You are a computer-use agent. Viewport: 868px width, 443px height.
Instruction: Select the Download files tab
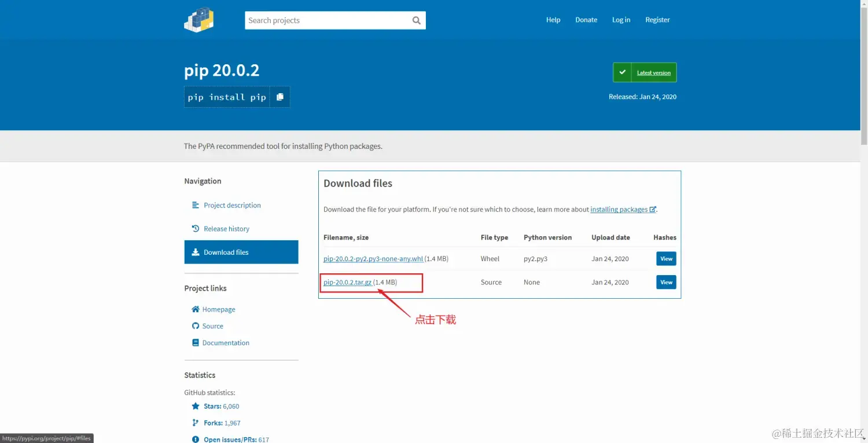241,252
